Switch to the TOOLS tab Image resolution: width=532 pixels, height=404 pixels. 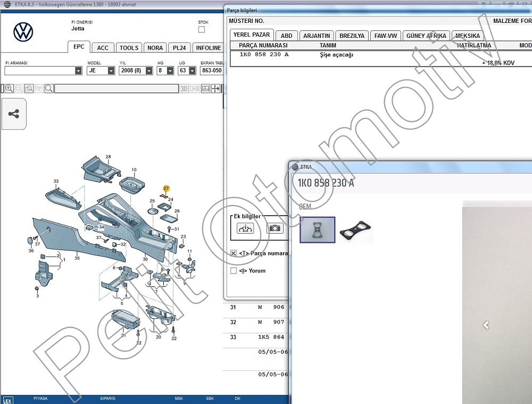pos(129,47)
